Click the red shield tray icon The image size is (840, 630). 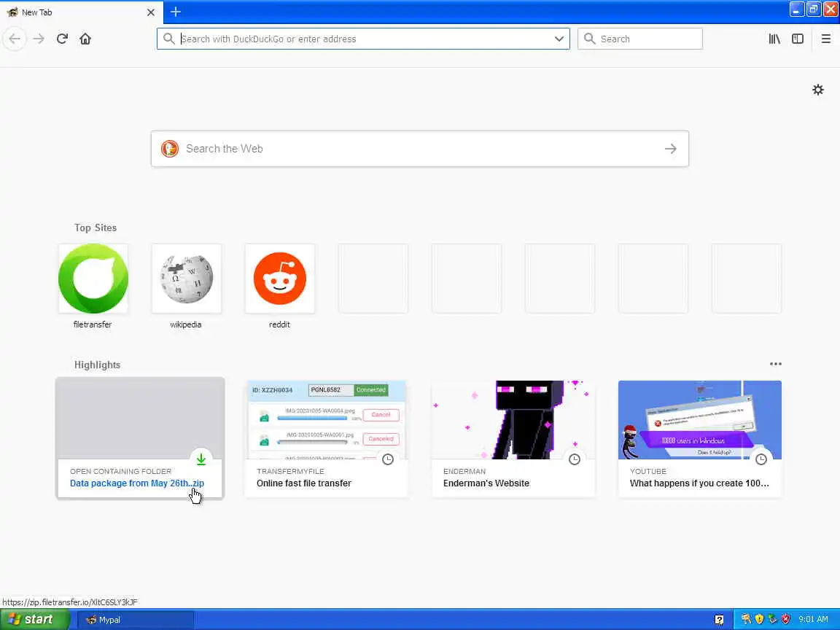coord(785,619)
